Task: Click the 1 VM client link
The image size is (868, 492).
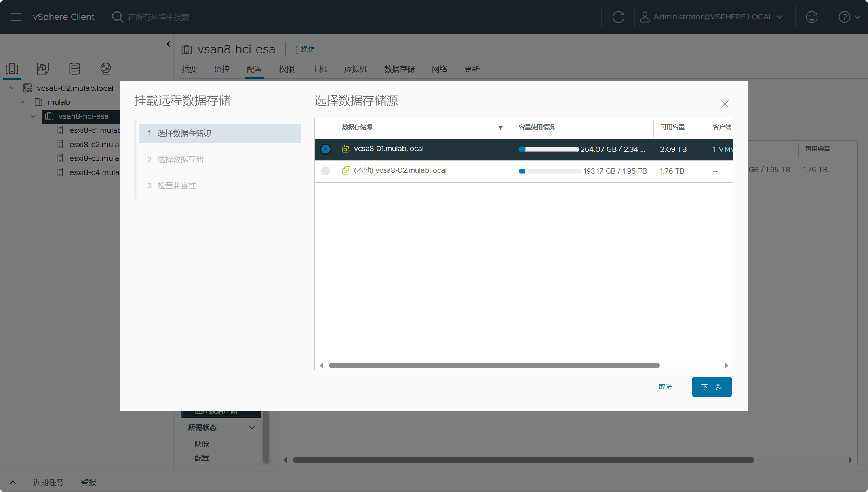Action: pyautogui.click(x=723, y=149)
